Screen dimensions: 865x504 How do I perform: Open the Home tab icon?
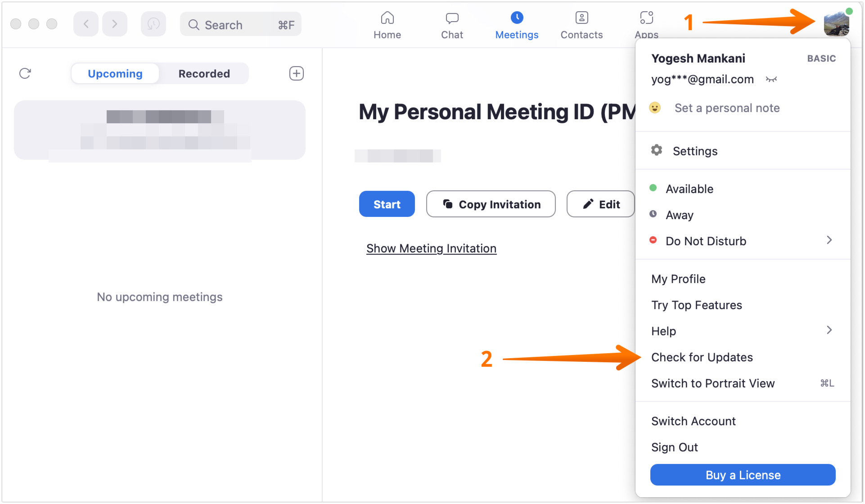(387, 18)
